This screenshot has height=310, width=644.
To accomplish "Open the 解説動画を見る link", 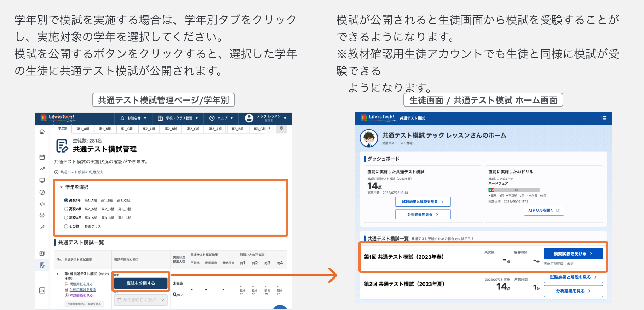I will (x=81, y=295).
